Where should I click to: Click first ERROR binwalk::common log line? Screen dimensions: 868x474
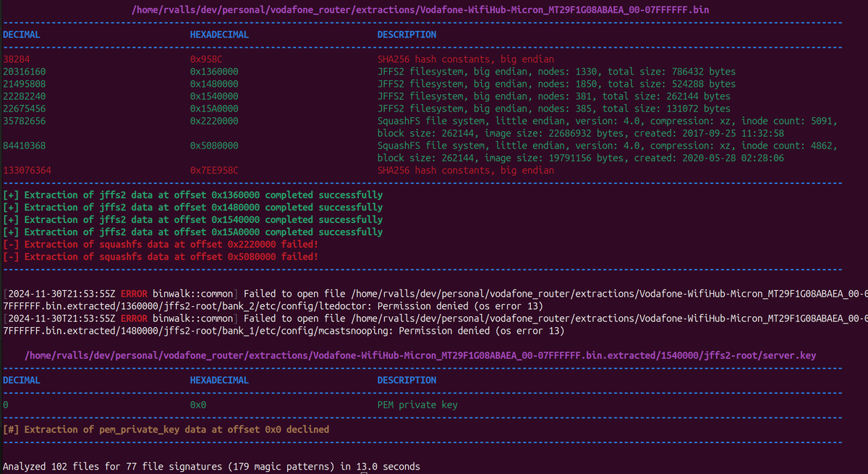pyautogui.click(x=435, y=293)
